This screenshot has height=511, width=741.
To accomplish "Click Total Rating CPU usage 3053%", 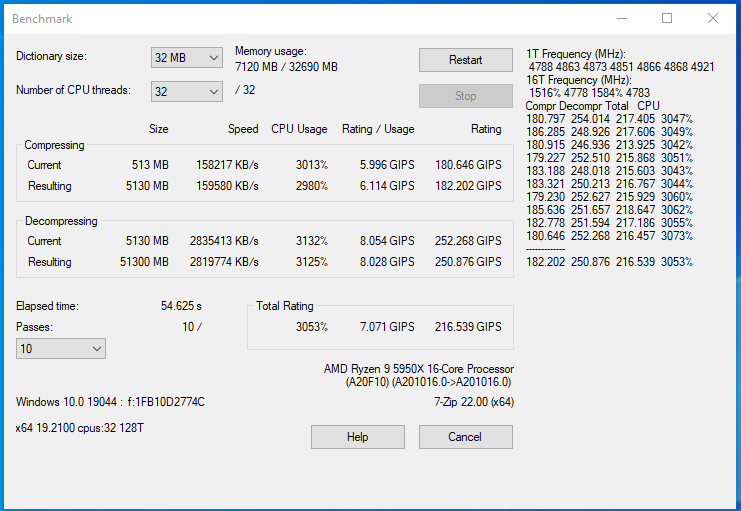I will (x=312, y=327).
